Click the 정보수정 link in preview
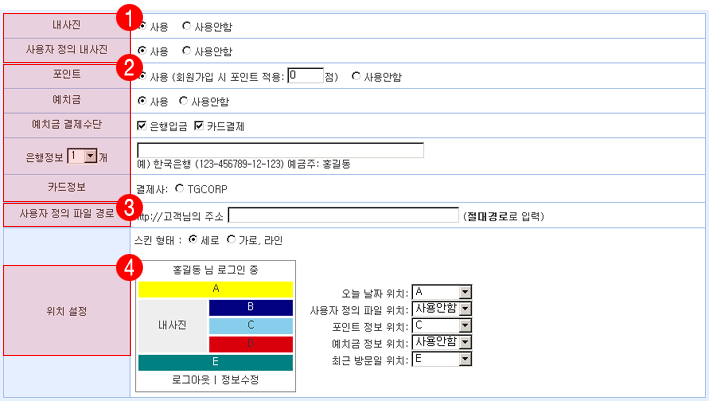The image size is (709, 411). coord(240,381)
